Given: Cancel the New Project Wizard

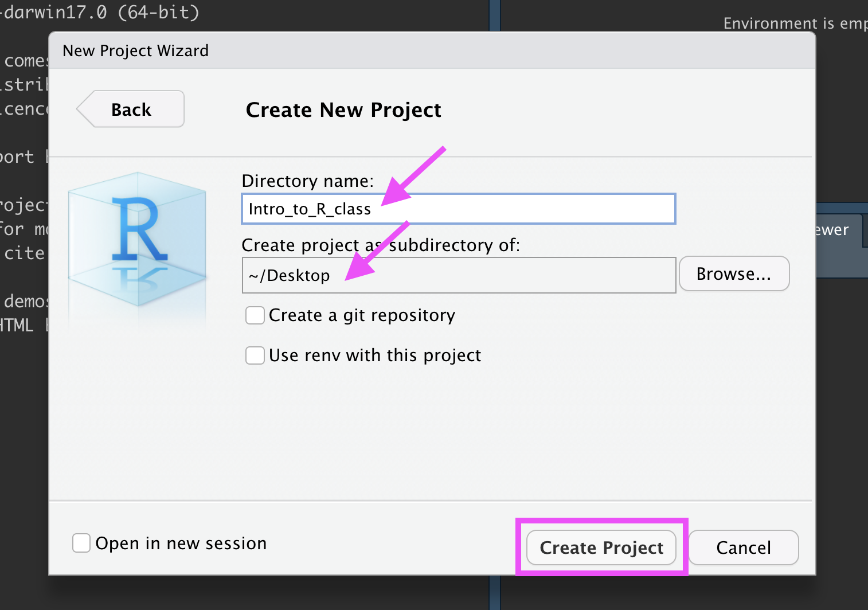Looking at the screenshot, I should 743,548.
